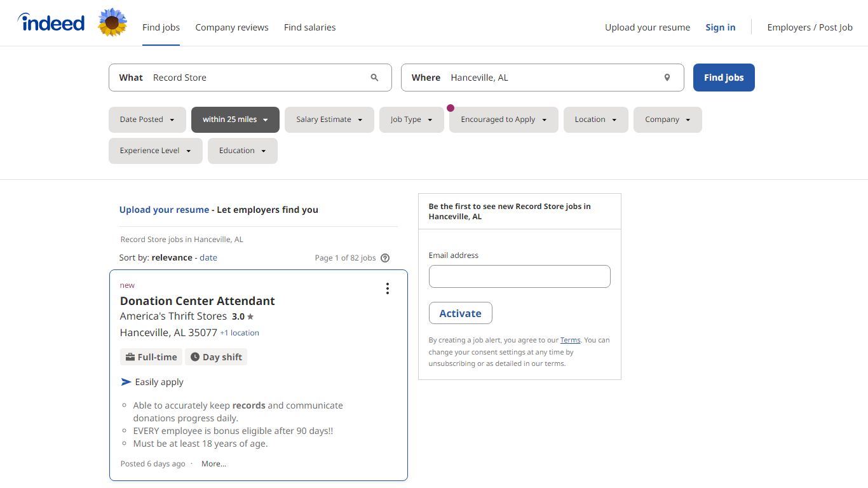This screenshot has width=868, height=488.
Task: Click the "EVERY employee is bonus eligible" line
Action: (233, 431)
